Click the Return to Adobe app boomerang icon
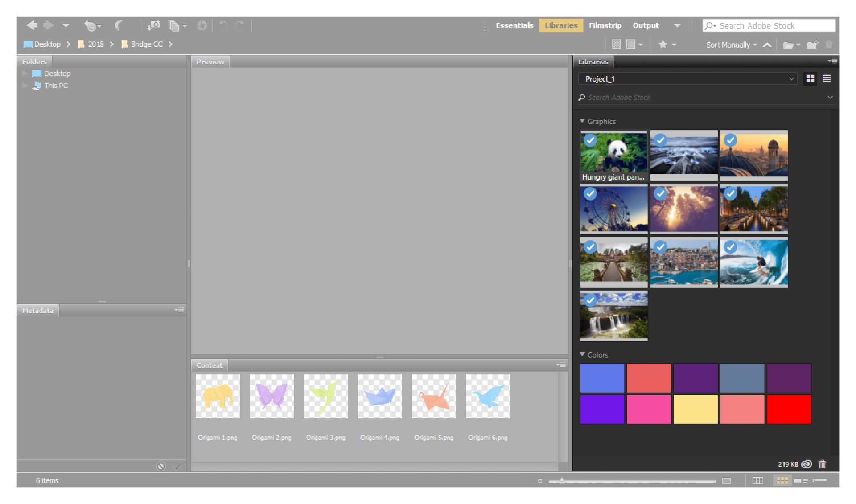The height and width of the screenshot is (504, 856). 119,25
